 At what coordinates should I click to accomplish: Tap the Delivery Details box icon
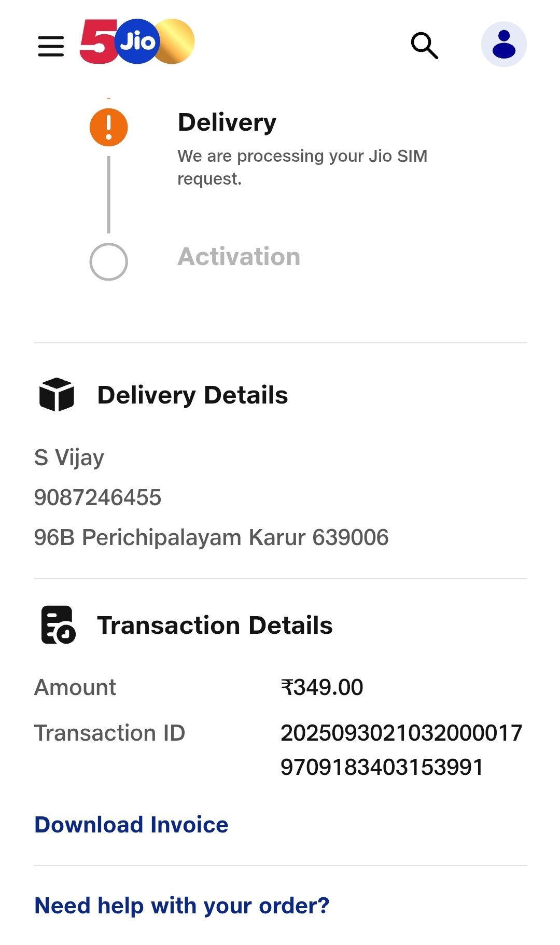pos(57,395)
